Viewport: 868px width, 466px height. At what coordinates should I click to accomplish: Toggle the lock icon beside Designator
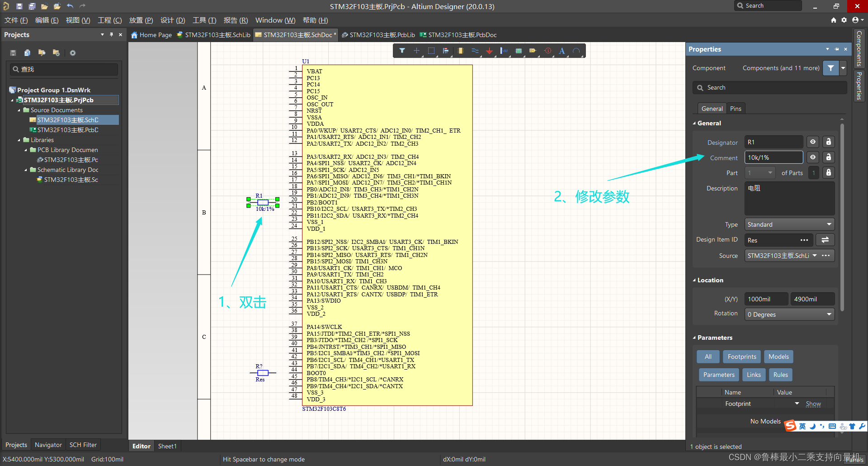(x=828, y=142)
